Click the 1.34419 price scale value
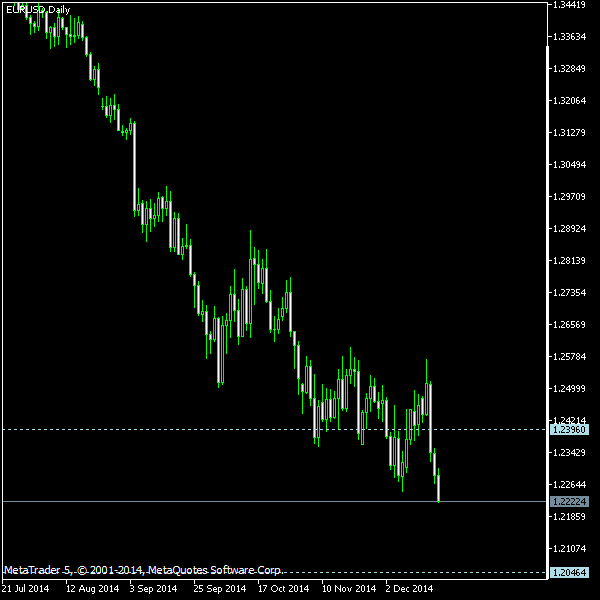 click(x=569, y=5)
